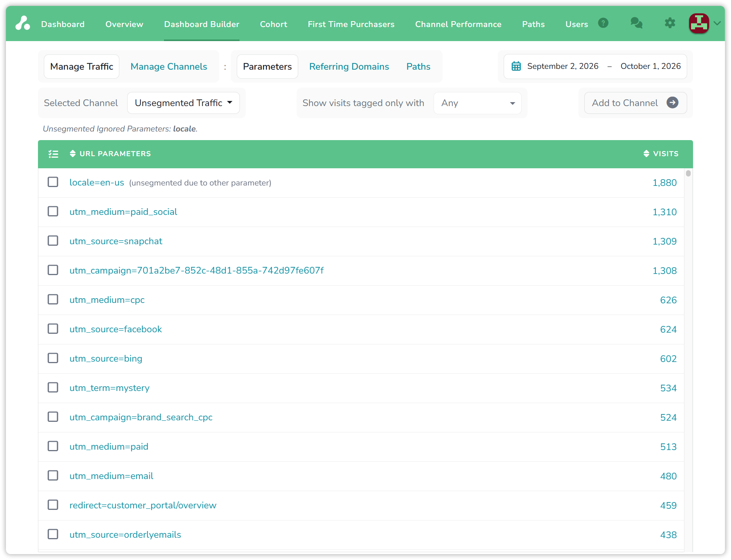Sort by Visits column
Screen dimensions: 731x560
[661, 154]
